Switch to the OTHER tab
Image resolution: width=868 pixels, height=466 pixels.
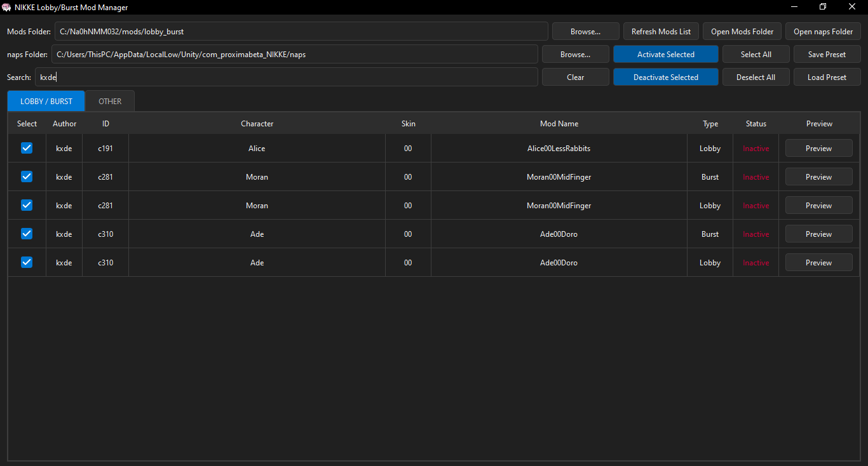pos(109,101)
